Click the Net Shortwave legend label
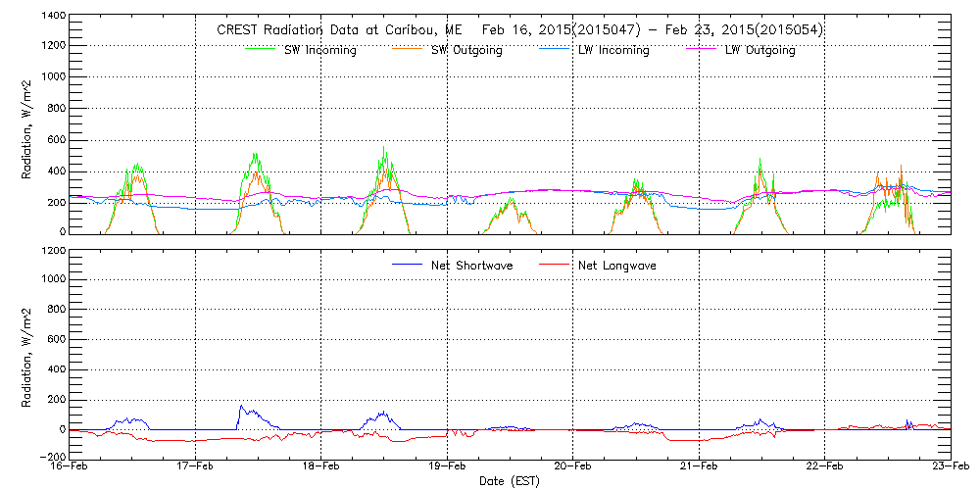Image resolution: width=980 pixels, height=490 pixels. [477, 266]
